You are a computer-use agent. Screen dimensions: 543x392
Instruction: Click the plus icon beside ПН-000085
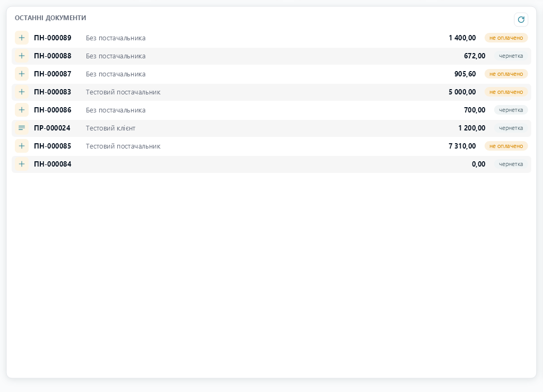pos(21,146)
